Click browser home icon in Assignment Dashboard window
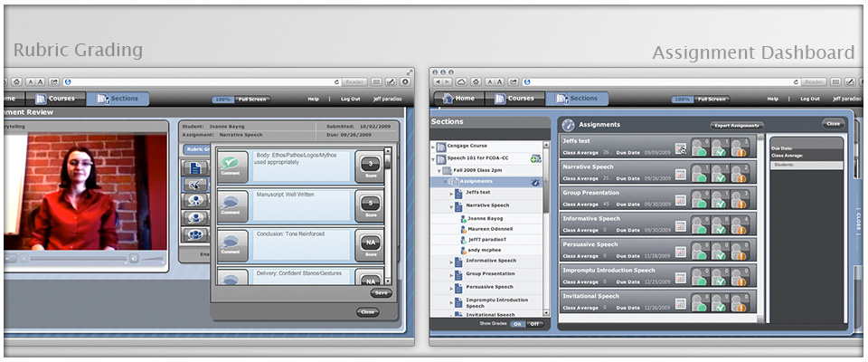The image size is (868, 362). tap(476, 81)
